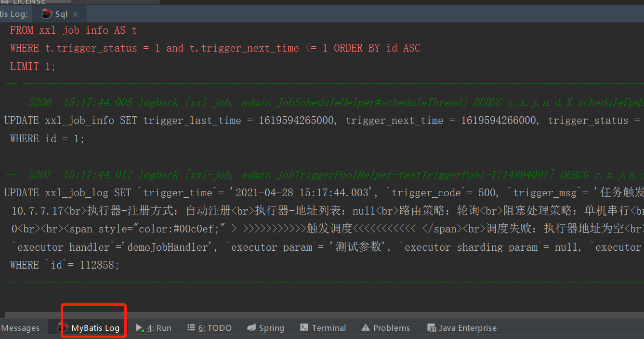Screen dimensions: 644x339
Task: Click the MyBatis Log bird icon in bottom bar
Action: coord(63,328)
